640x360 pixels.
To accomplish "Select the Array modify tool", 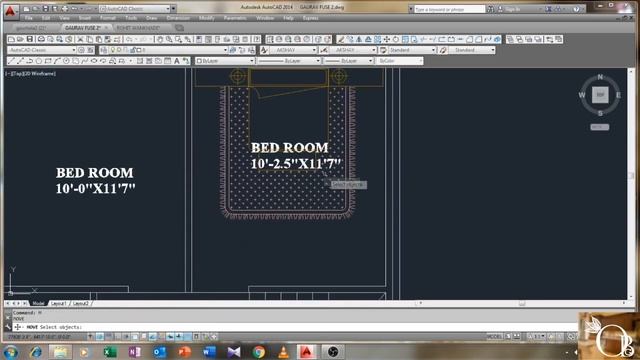I will (378, 39).
